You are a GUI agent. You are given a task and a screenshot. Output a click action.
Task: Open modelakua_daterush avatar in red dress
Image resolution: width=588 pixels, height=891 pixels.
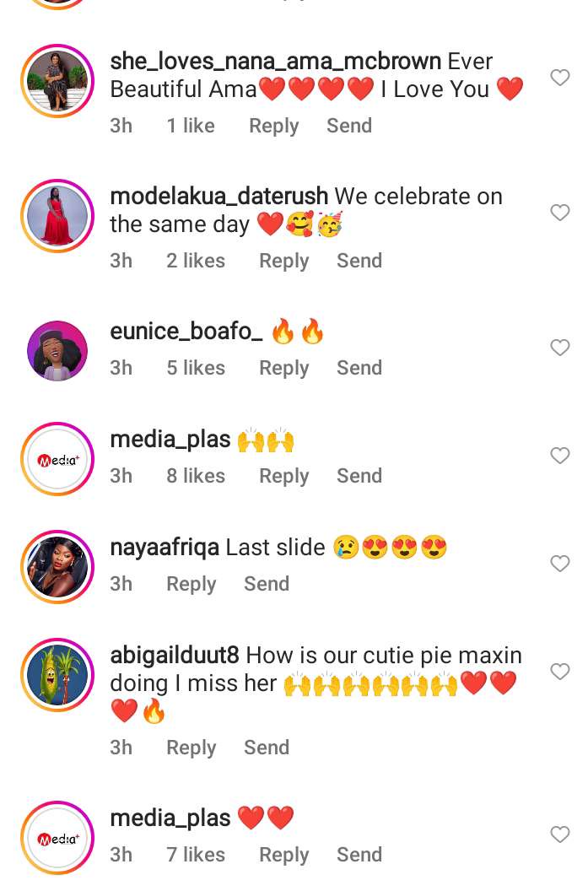57,216
